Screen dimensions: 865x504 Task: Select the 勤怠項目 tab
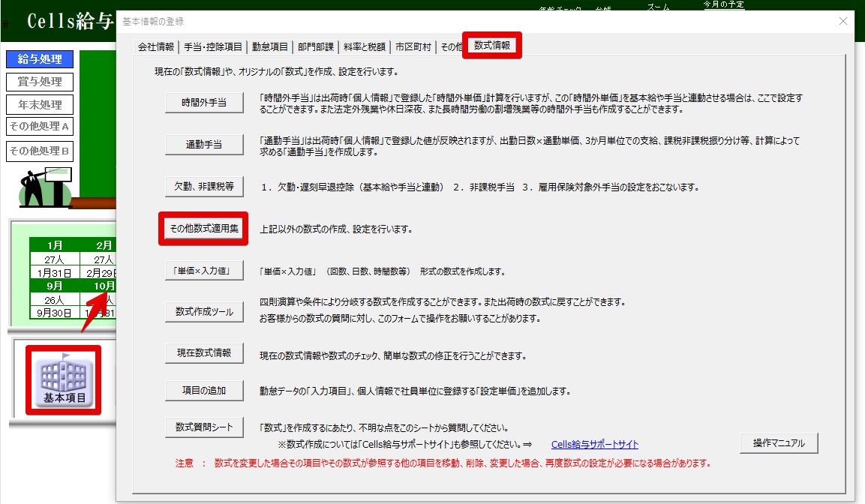[270, 46]
